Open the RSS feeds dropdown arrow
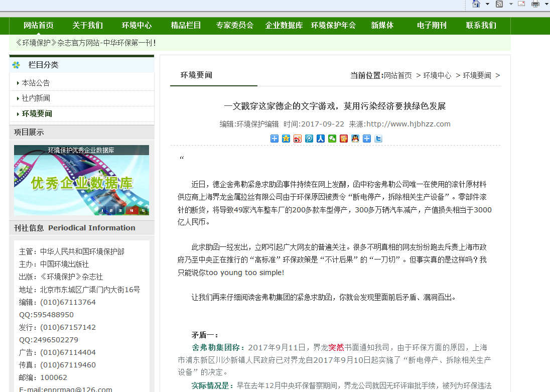 [x=511, y=4]
